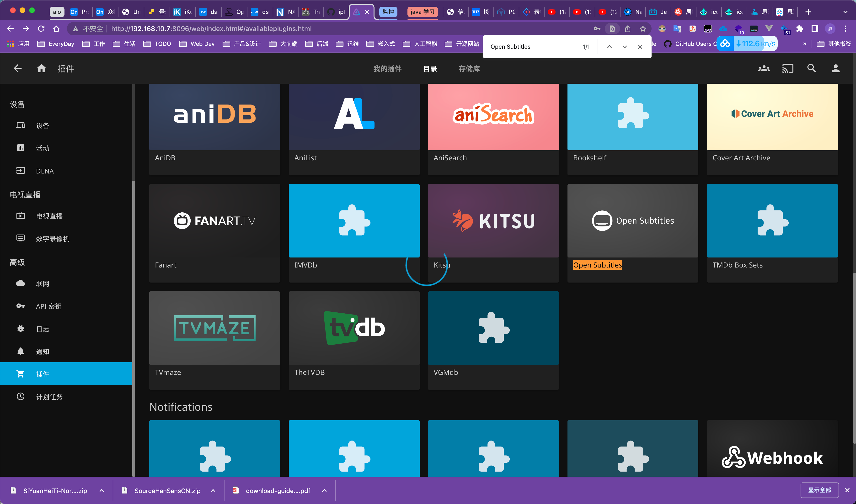
Task: Open the search magnifier in header
Action: 812,68
